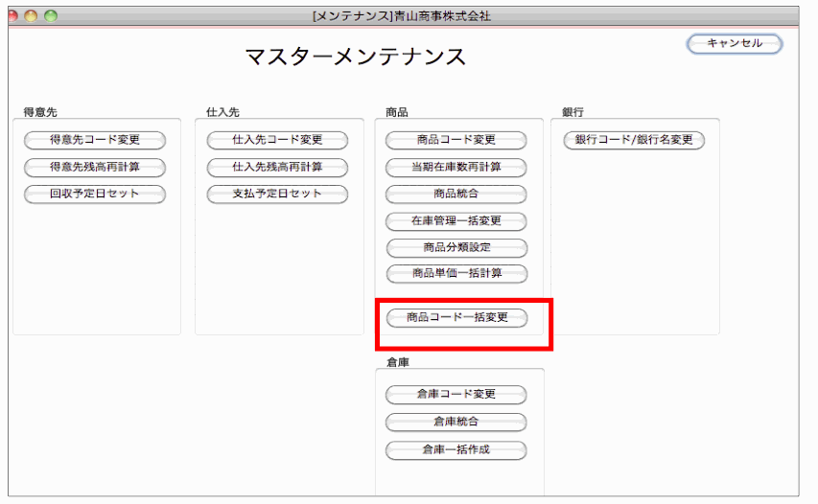Run 商品単価一括計算

pos(457,274)
